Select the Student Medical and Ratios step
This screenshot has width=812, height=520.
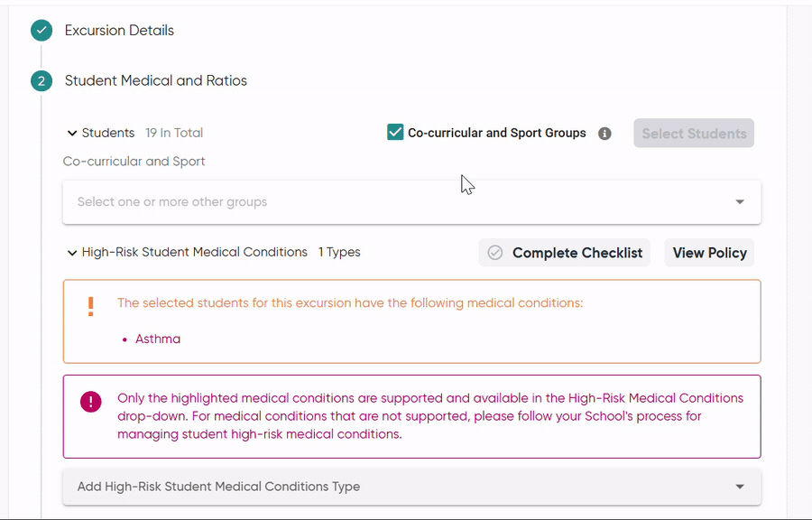pyautogui.click(x=156, y=80)
